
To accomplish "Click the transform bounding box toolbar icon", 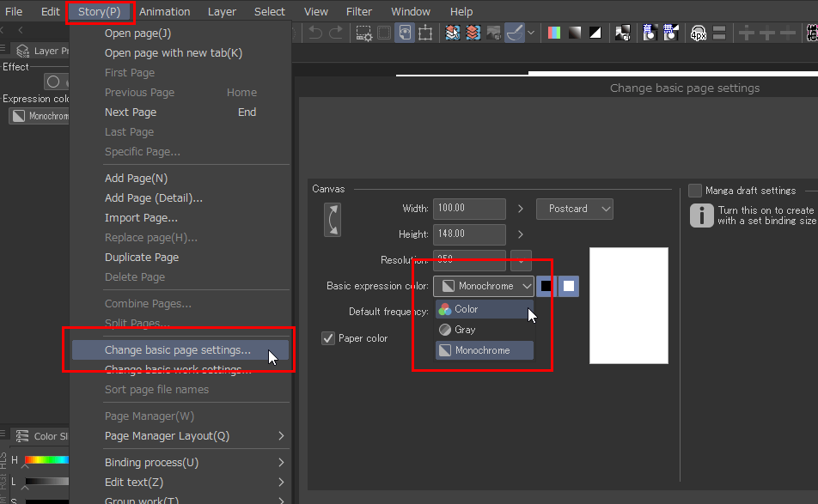I will (x=425, y=33).
